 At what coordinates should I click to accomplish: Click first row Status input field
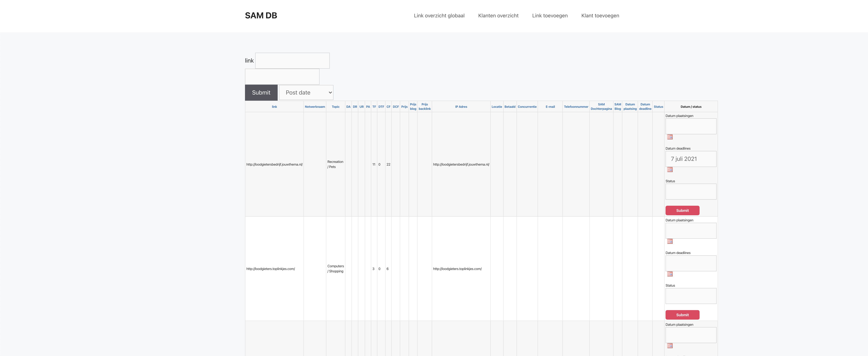coord(691,192)
